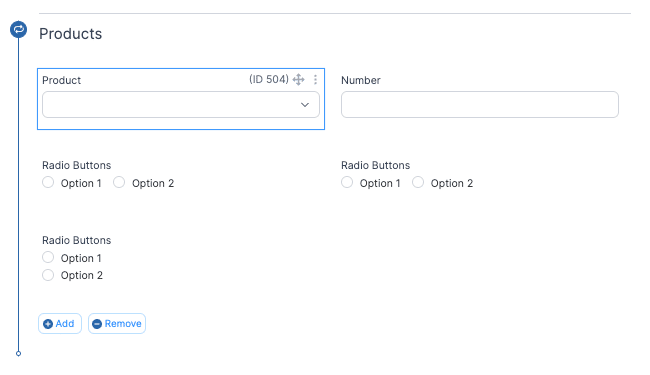
Task: Click the end marker circle of the repeater line
Action: tap(18, 353)
